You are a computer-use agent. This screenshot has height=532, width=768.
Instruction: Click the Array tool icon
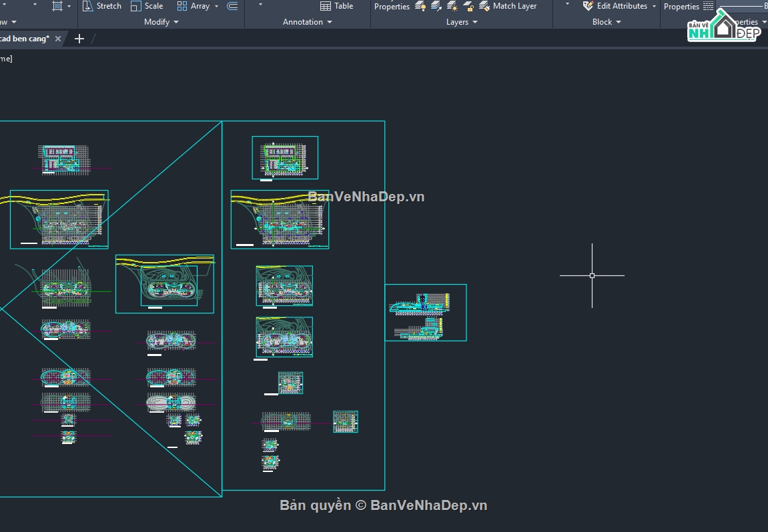click(181, 6)
